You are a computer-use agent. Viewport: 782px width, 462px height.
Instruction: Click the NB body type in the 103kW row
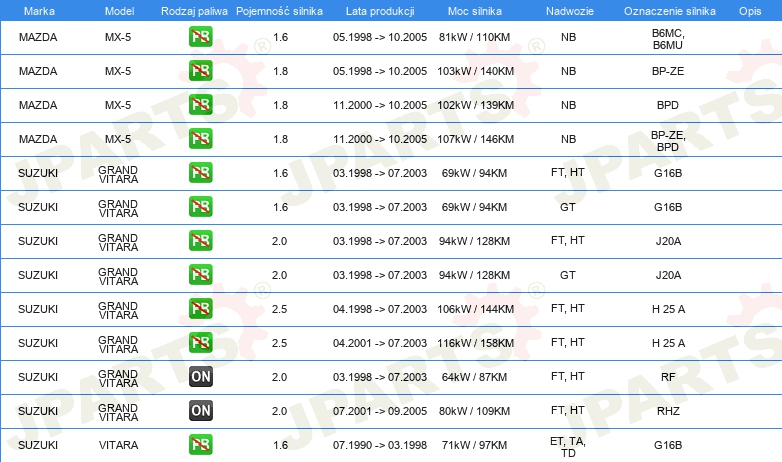point(568,71)
